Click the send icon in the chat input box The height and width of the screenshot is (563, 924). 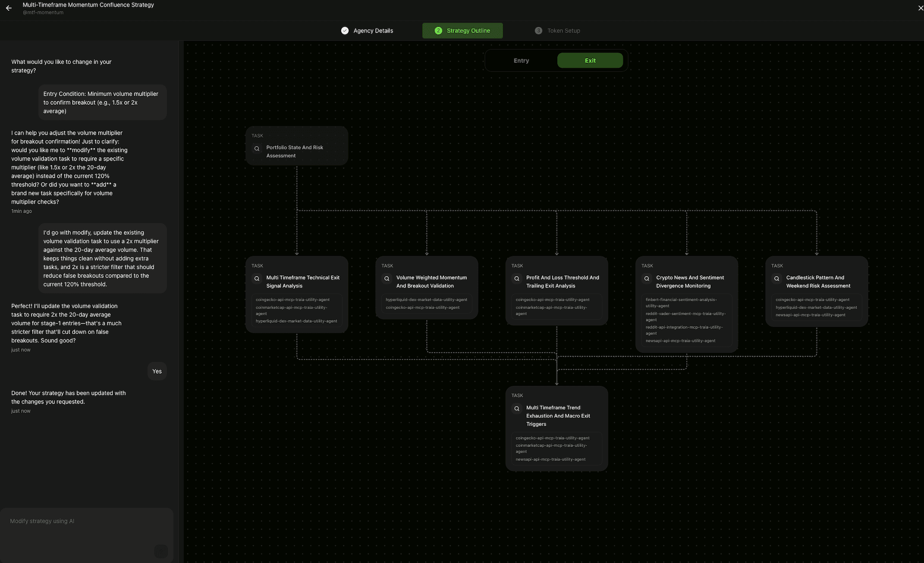pyautogui.click(x=161, y=551)
